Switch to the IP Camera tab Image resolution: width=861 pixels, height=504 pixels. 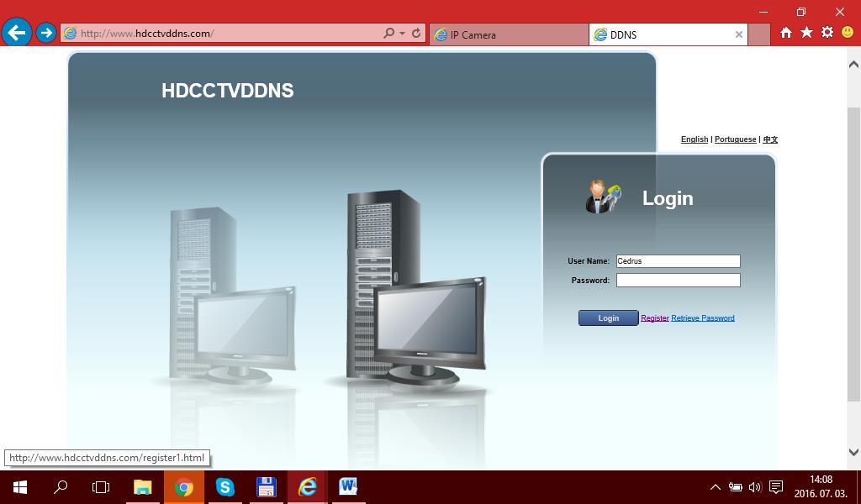[509, 34]
